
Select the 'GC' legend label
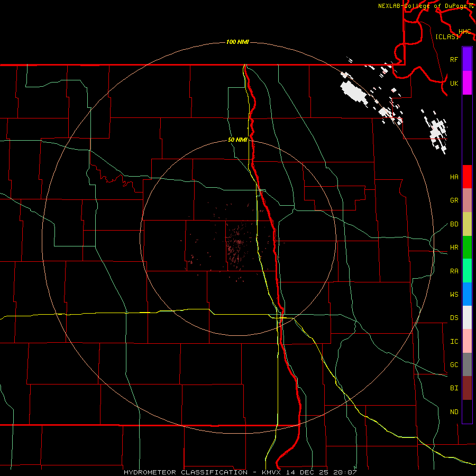click(454, 365)
